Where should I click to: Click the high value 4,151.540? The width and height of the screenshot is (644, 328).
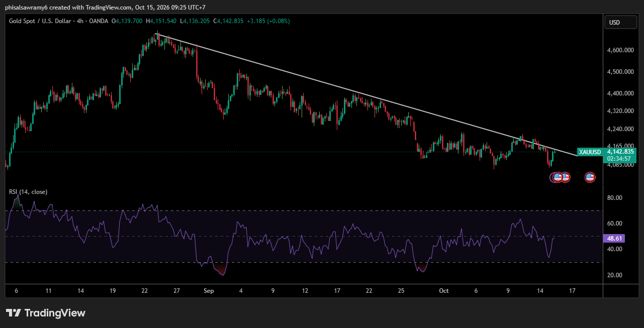pos(163,21)
